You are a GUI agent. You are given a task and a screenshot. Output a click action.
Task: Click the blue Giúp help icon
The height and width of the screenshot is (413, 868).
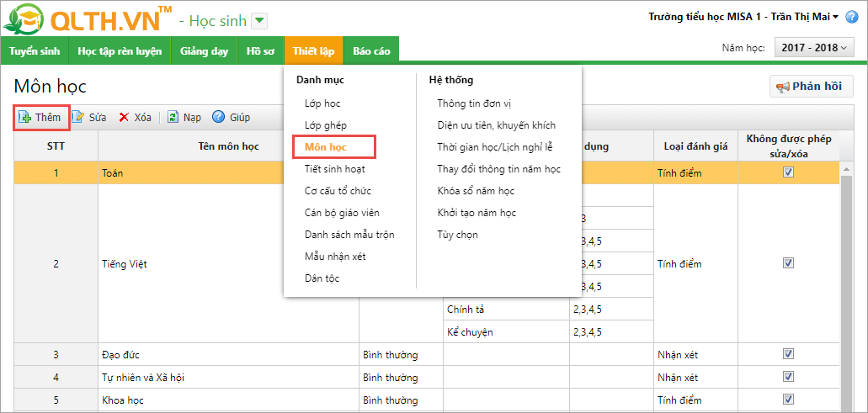[218, 117]
